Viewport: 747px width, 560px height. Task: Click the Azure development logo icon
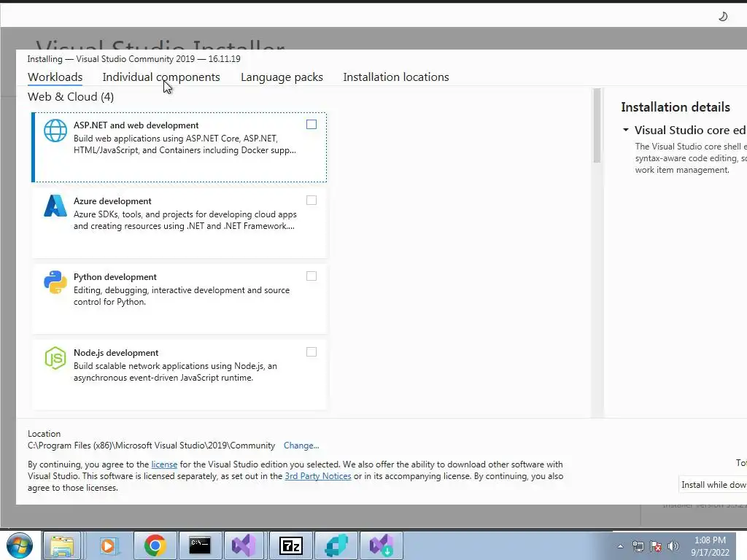55,206
